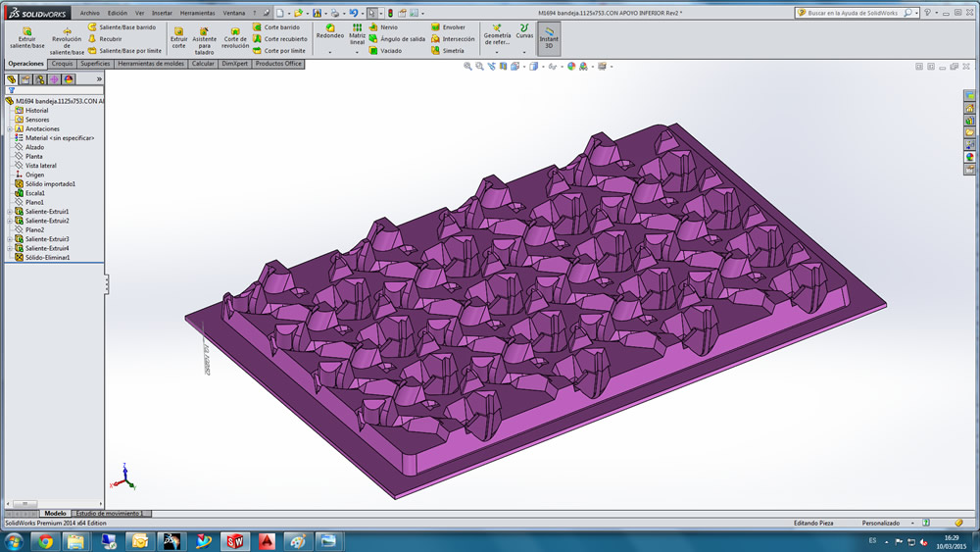Expand the Saliente-Extruir1 feature node
The height and width of the screenshot is (552, 980).
10,212
